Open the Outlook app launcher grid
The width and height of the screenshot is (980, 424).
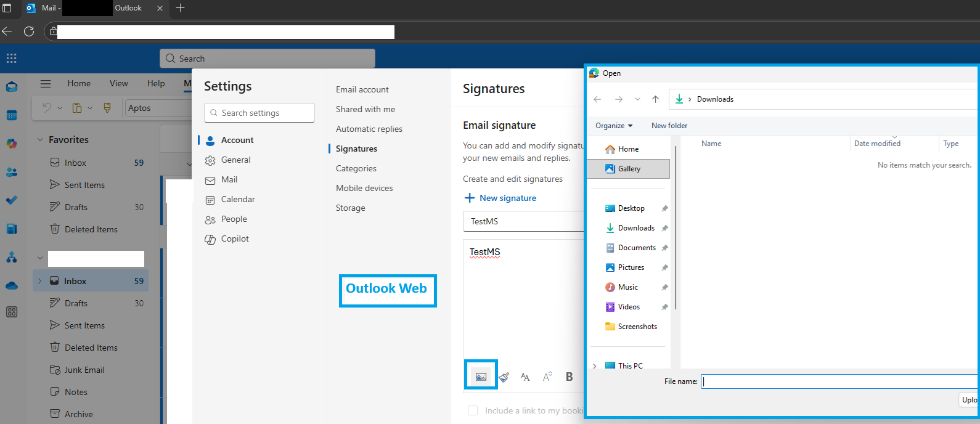(x=11, y=59)
